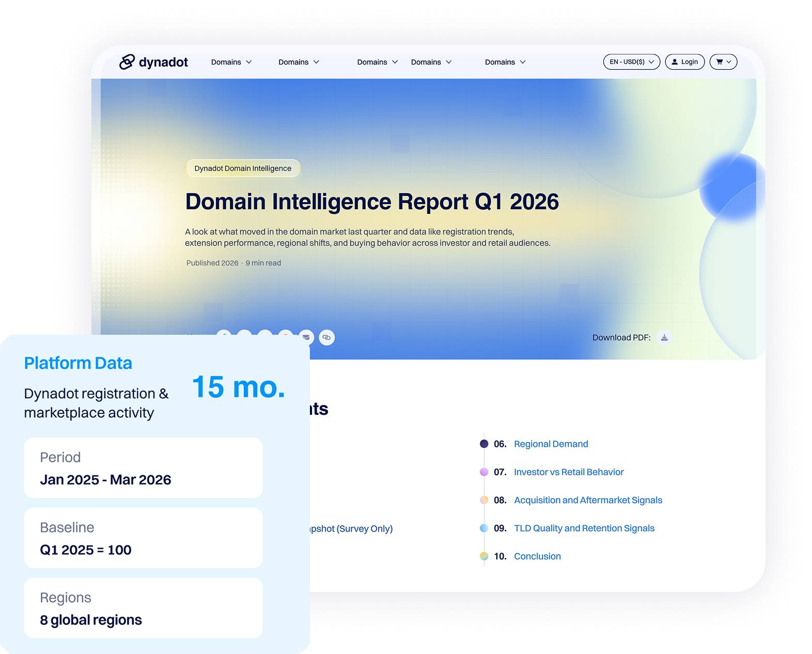Viewport: 812px width, 654px height.
Task: Share the report via the envelope icon
Action: 306,337
